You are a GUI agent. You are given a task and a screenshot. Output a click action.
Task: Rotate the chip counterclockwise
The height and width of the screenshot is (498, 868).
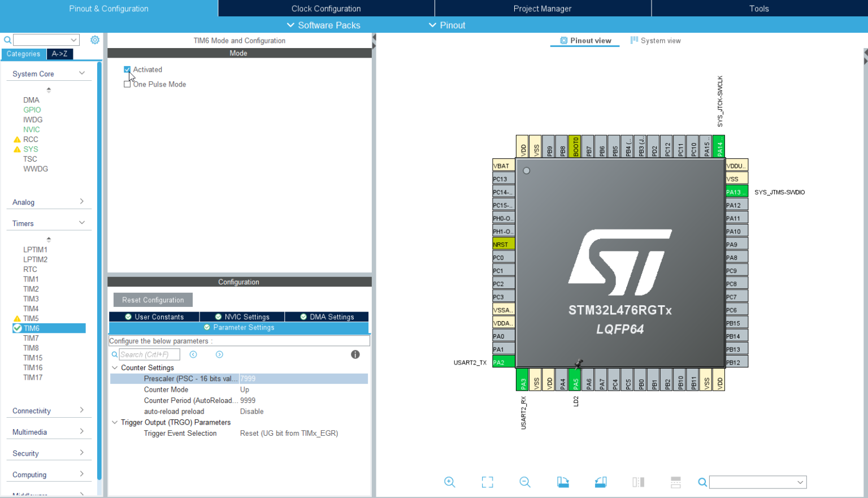(600, 482)
